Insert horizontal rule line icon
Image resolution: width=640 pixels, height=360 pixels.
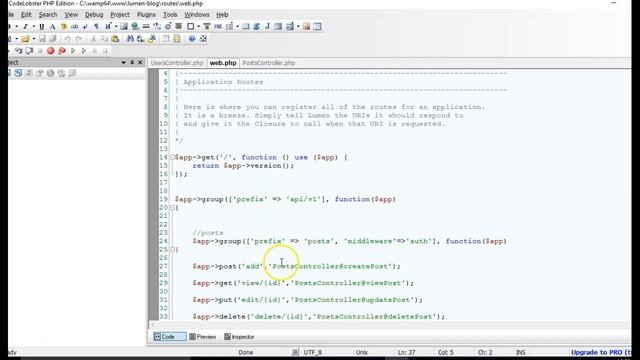tap(146, 27)
